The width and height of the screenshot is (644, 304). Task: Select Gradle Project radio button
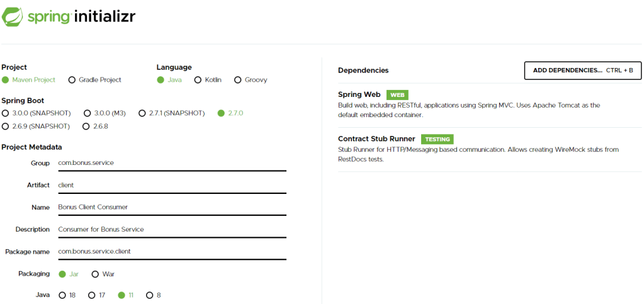[x=72, y=80]
